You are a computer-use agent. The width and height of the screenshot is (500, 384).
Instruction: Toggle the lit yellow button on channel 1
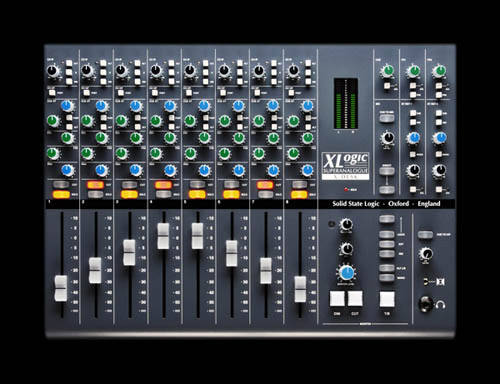61,194
